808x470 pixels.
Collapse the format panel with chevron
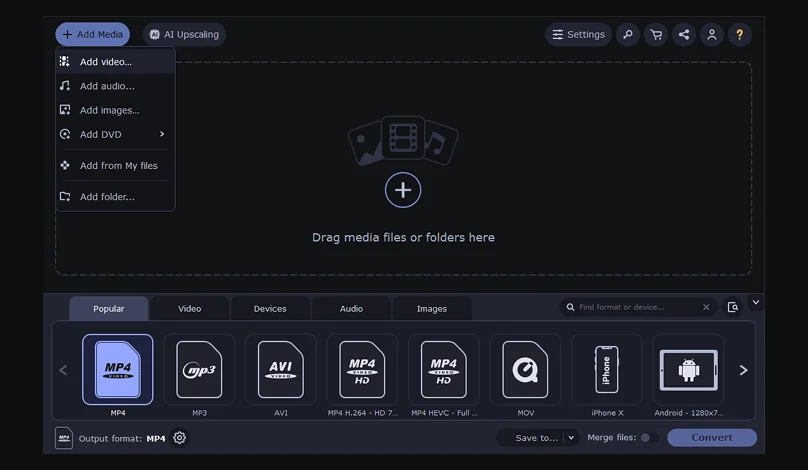[x=756, y=302]
